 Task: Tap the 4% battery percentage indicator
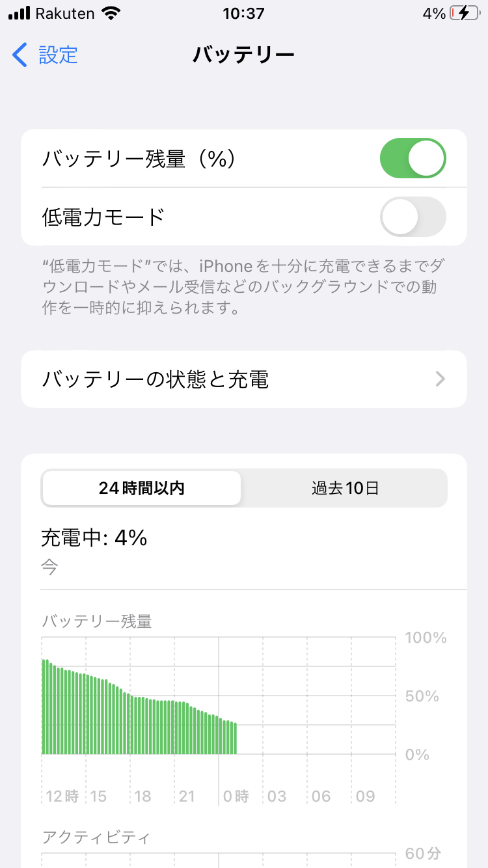(x=434, y=14)
